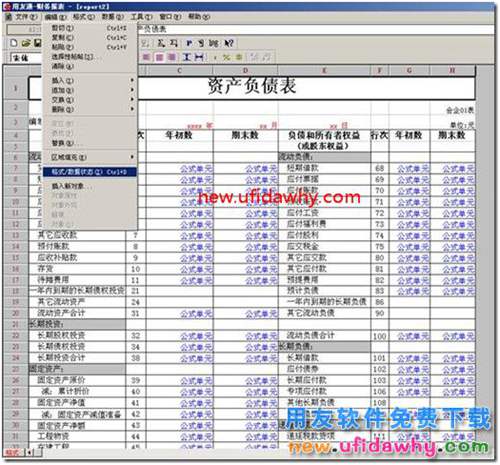Click the 期末数 header in column D

[245, 135]
